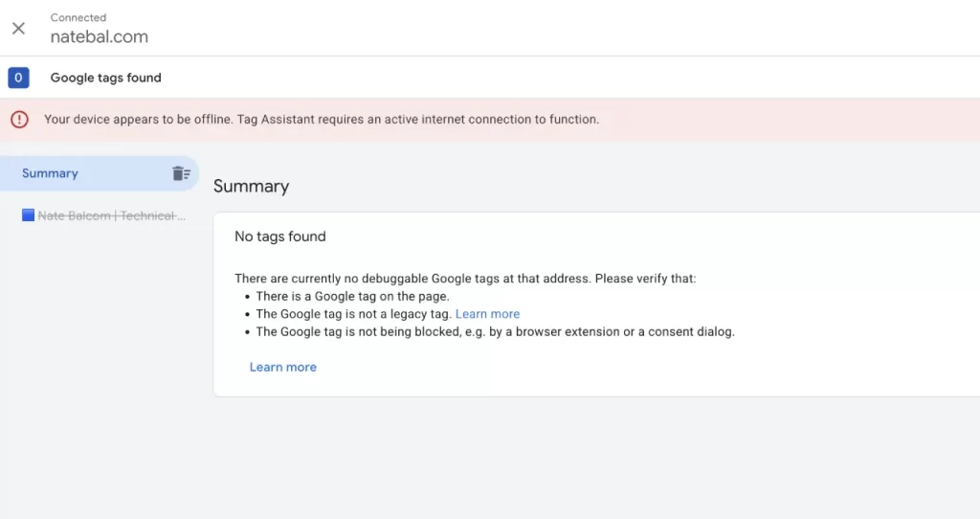Viewport: 980px width, 519px height.
Task: Clear events with the trash list icon
Action: [181, 173]
